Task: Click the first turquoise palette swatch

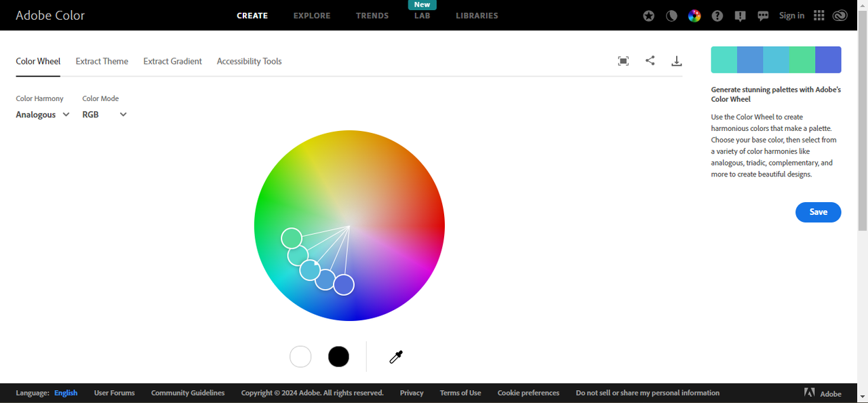Action: [x=724, y=60]
